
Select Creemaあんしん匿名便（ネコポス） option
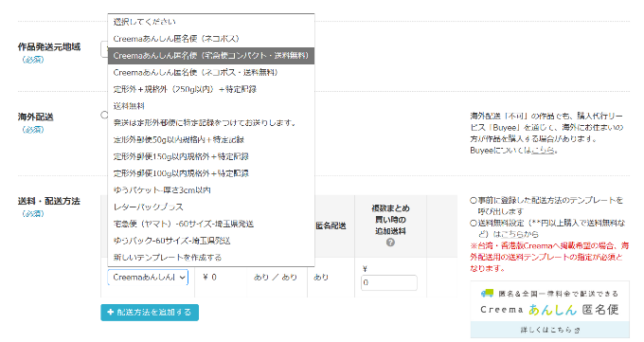[x=211, y=39]
